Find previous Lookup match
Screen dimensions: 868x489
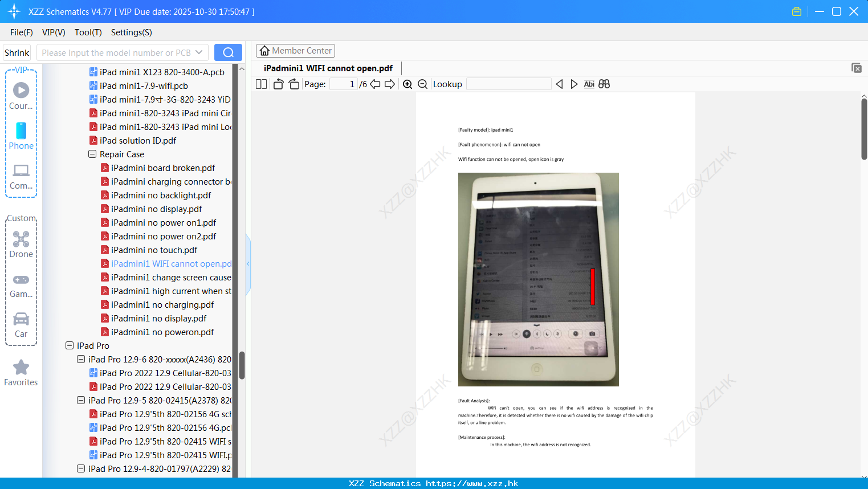coord(559,84)
